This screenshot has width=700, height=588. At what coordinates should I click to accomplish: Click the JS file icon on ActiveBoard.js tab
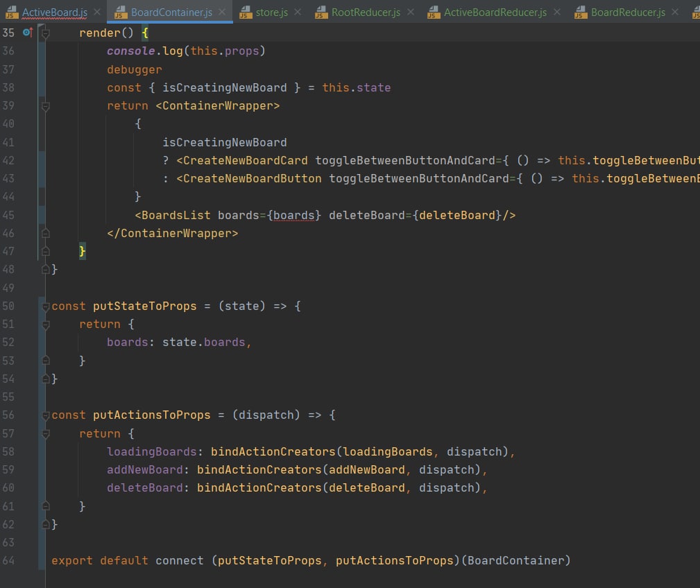[12, 12]
